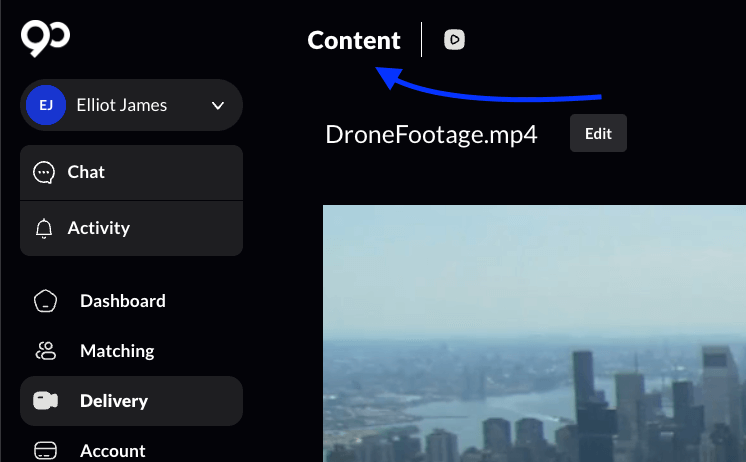
Task: Click the EJ avatar circle
Action: click(46, 105)
